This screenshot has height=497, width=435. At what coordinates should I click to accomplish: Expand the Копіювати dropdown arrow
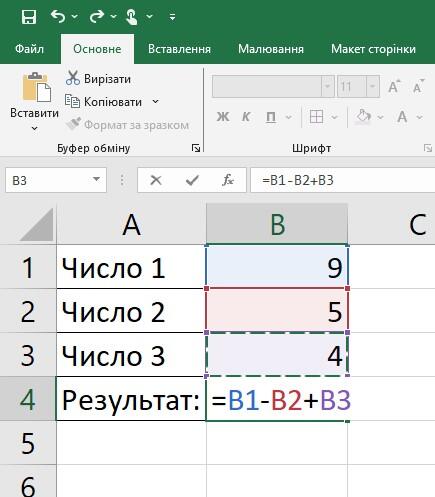(x=156, y=101)
